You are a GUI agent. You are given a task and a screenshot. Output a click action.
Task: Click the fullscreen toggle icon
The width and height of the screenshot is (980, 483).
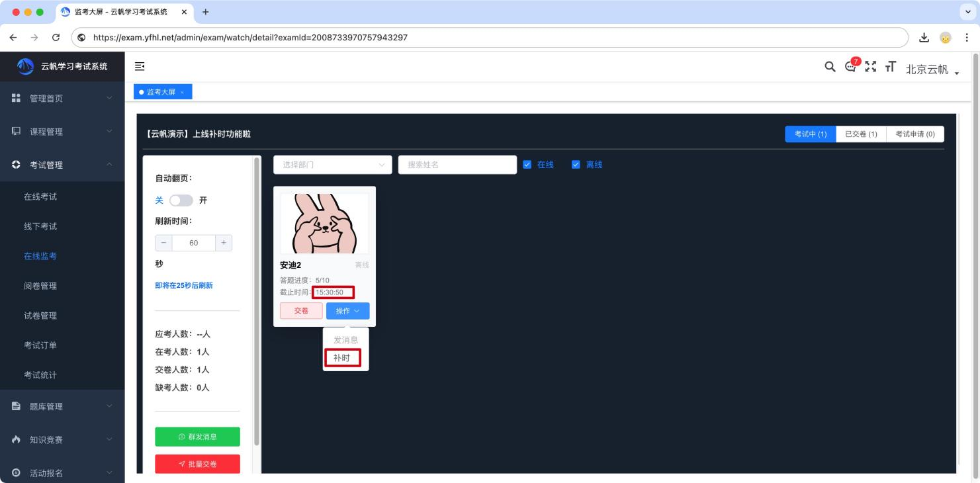pyautogui.click(x=871, y=67)
